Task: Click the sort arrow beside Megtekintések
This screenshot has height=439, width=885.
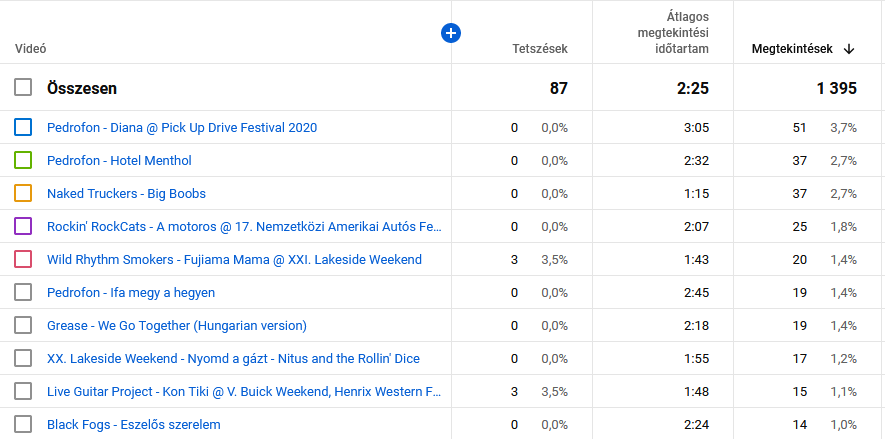Action: tap(849, 49)
